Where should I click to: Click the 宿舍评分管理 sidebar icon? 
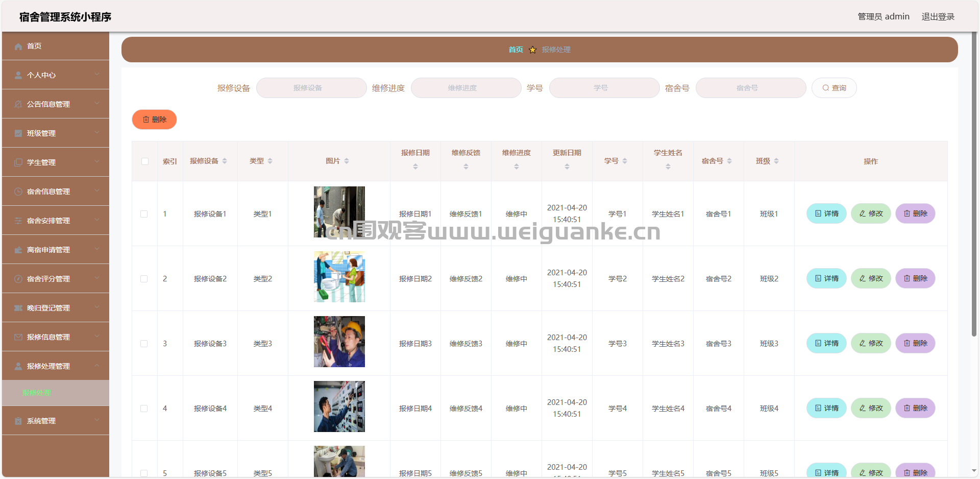pyautogui.click(x=18, y=279)
